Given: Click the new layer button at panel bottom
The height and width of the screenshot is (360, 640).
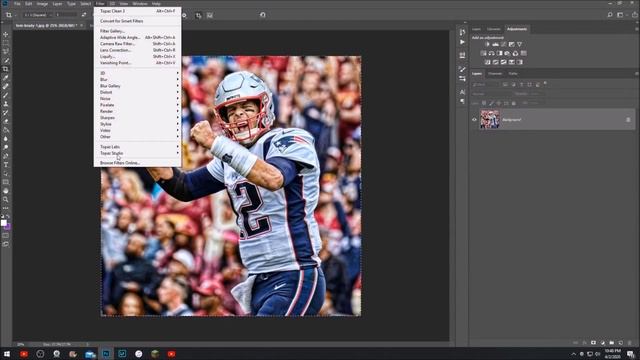Looking at the screenshot, I should (x=620, y=343).
